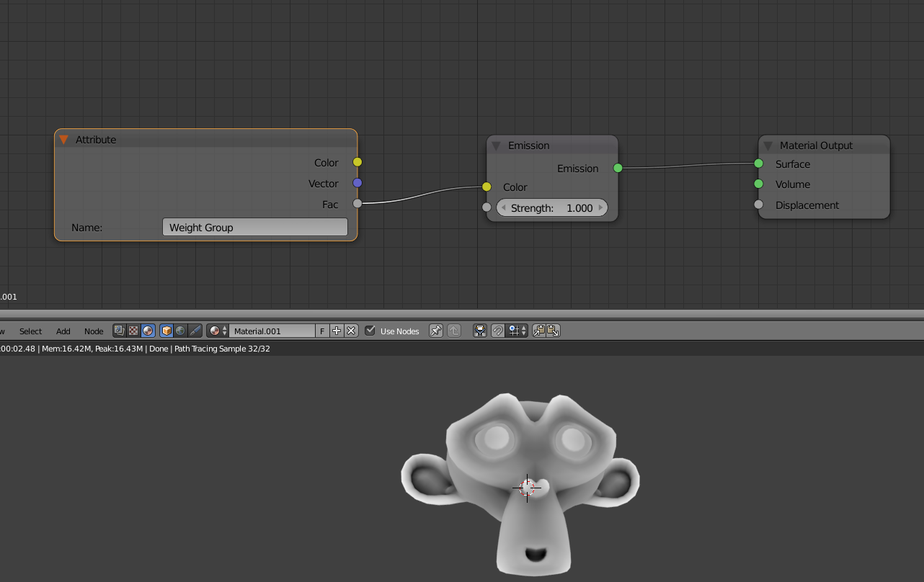924x582 pixels.
Task: Click the Volume input socket
Action: (758, 184)
